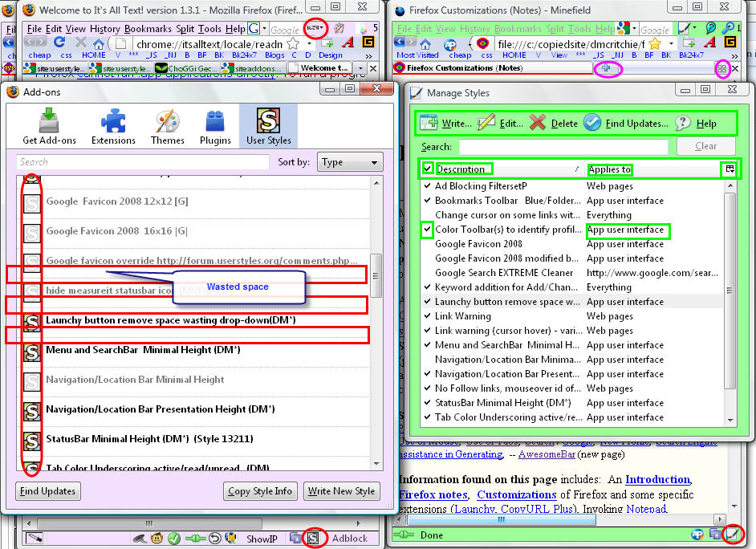Open Bookmarks menu in left Firefox
The height and width of the screenshot is (549, 756).
[x=148, y=29]
